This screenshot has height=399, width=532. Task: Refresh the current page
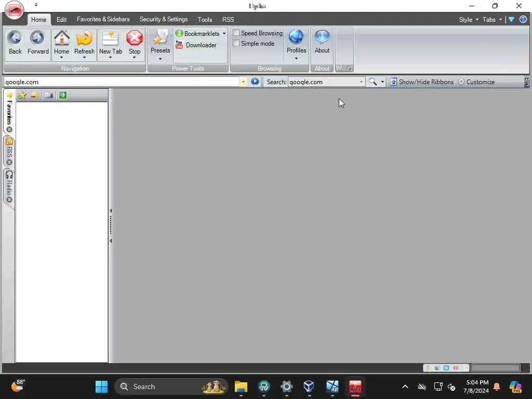pyautogui.click(x=84, y=37)
